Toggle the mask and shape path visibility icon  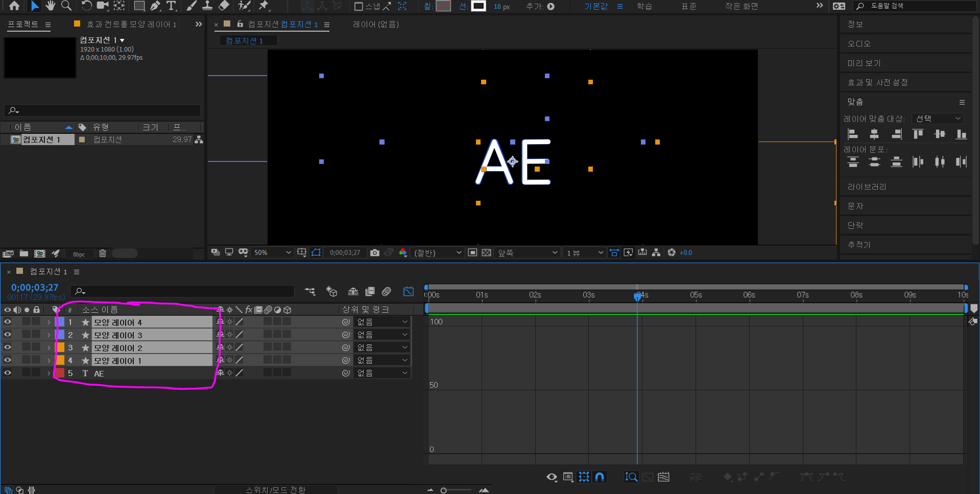(x=316, y=253)
